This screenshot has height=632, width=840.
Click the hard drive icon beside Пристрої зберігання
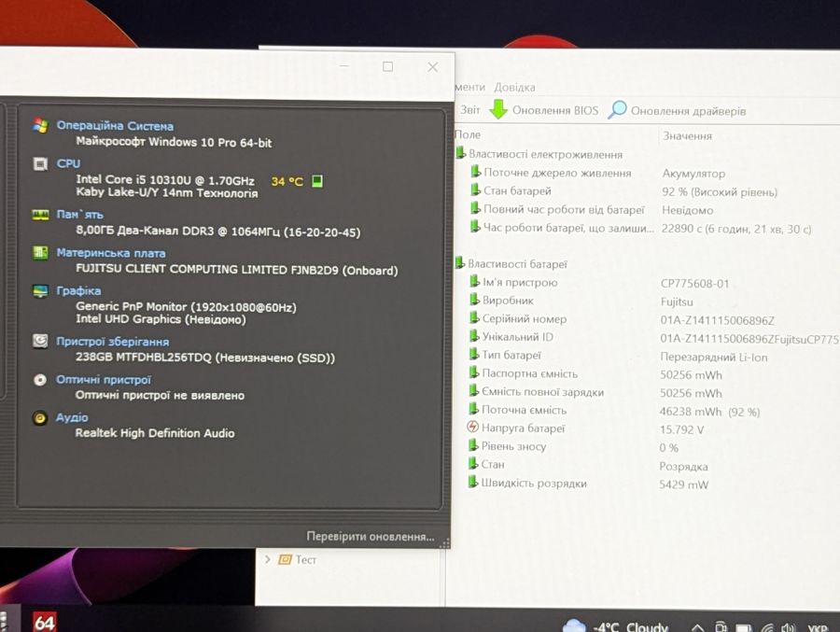pyautogui.click(x=40, y=341)
